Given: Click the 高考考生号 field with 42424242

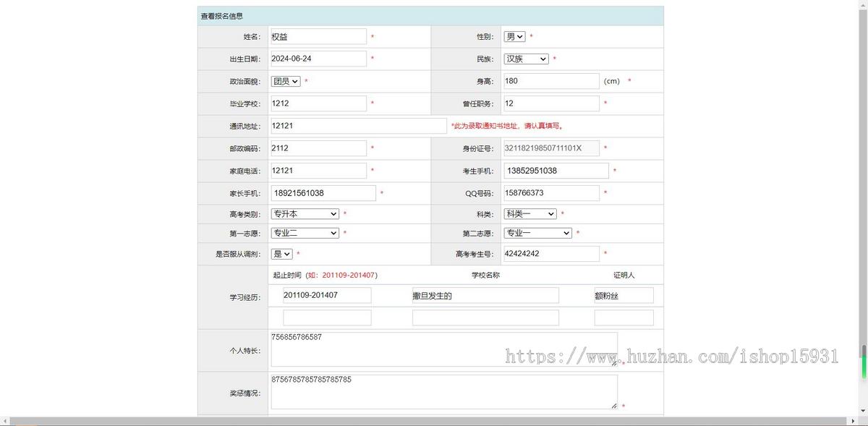Looking at the screenshot, I should click(x=550, y=255).
